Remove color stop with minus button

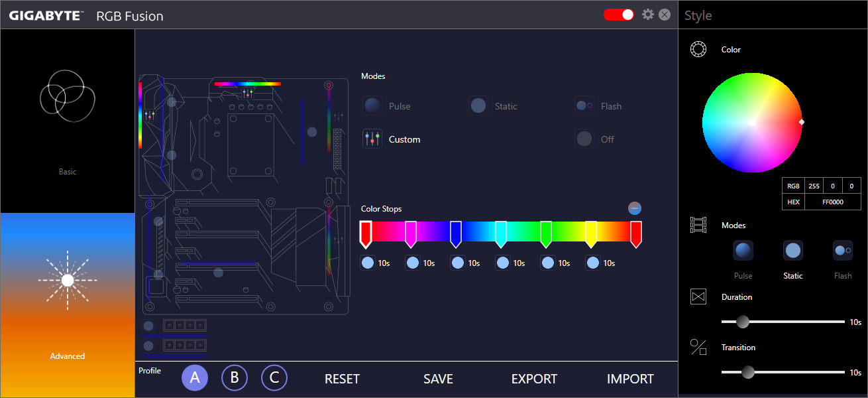(635, 208)
